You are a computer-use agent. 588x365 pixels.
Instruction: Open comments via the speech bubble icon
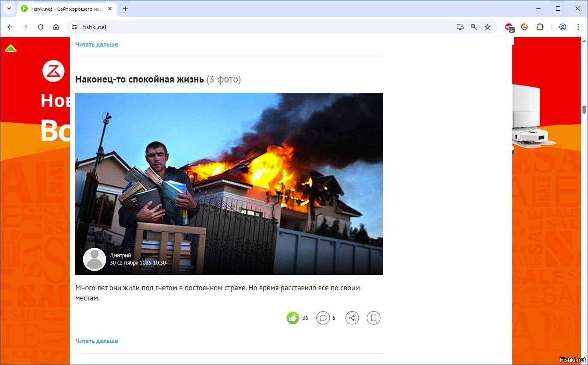(323, 318)
